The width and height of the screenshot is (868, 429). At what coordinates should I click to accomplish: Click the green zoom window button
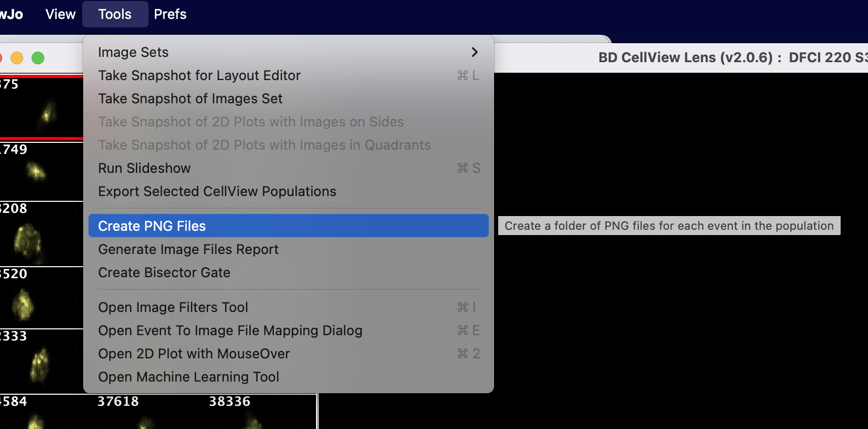[38, 58]
